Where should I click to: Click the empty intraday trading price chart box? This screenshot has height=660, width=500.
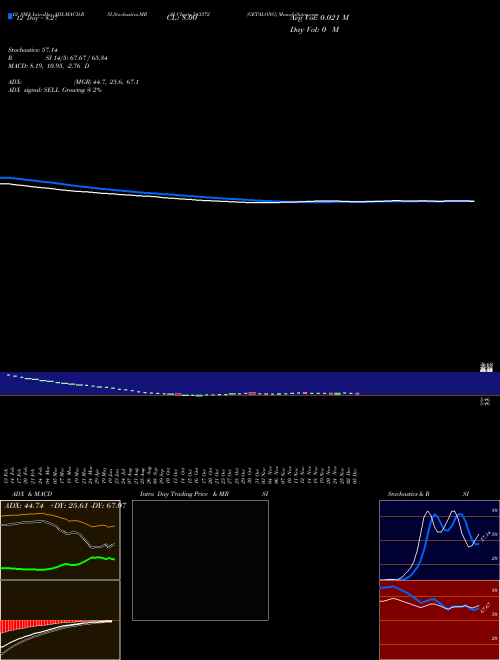click(200, 560)
